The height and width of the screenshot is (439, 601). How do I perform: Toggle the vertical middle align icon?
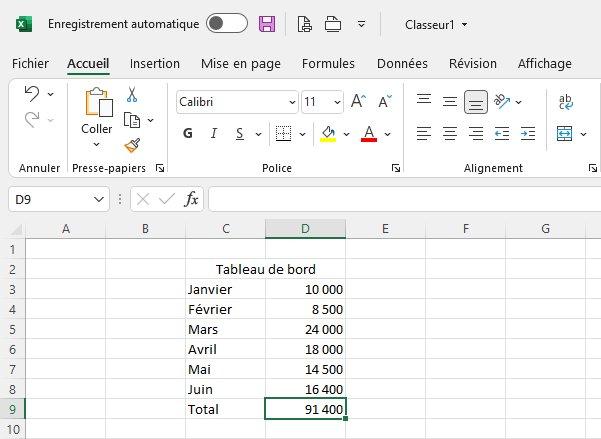[450, 102]
